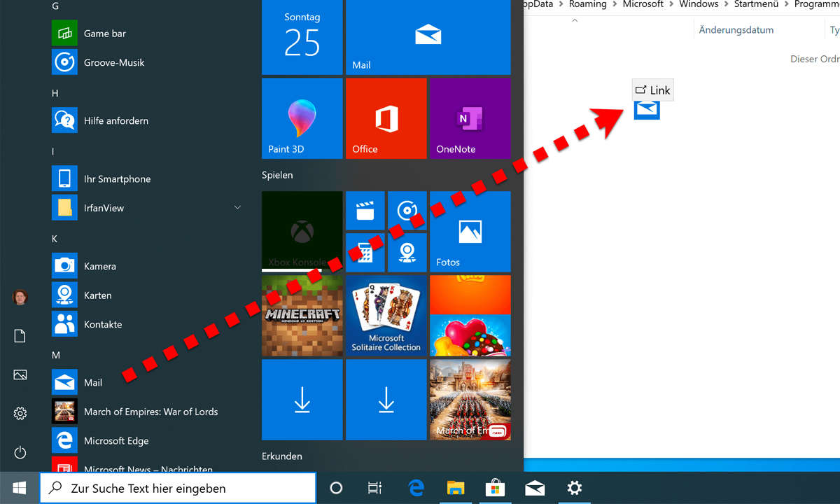This screenshot has width=840, height=504.
Task: Launch Edge from the taskbar
Action: [x=416, y=488]
